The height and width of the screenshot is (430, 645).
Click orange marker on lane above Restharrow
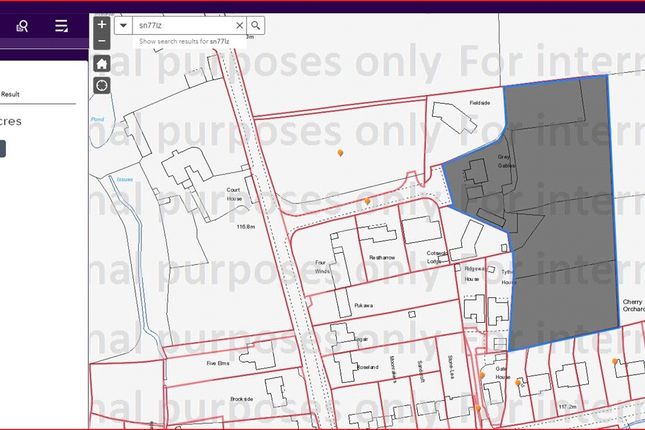pyautogui.click(x=368, y=201)
